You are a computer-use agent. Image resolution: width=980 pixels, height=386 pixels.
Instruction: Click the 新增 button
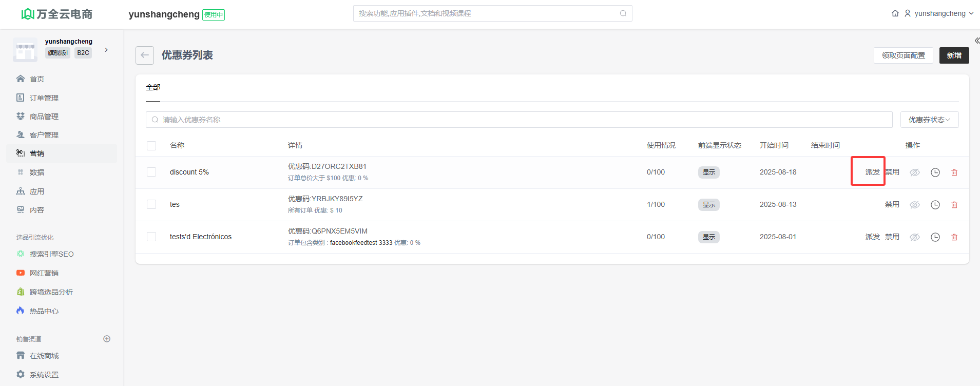point(953,55)
